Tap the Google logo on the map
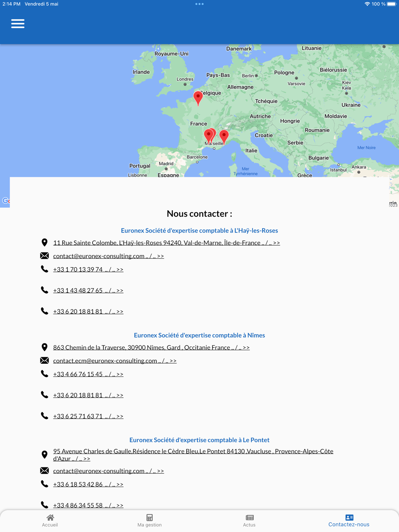Image resolution: width=399 pixels, height=532 pixels. (6, 201)
